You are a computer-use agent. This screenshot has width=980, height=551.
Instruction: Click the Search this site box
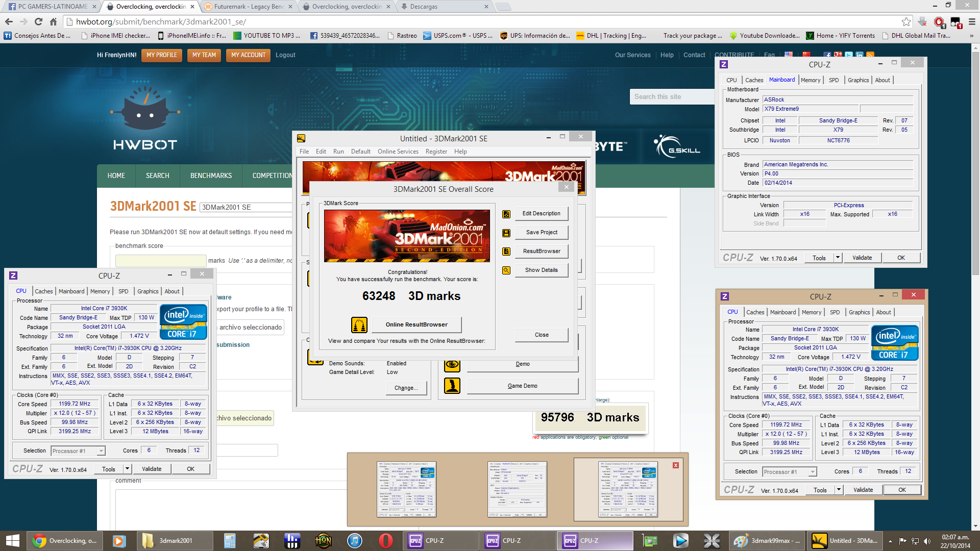[672, 97]
